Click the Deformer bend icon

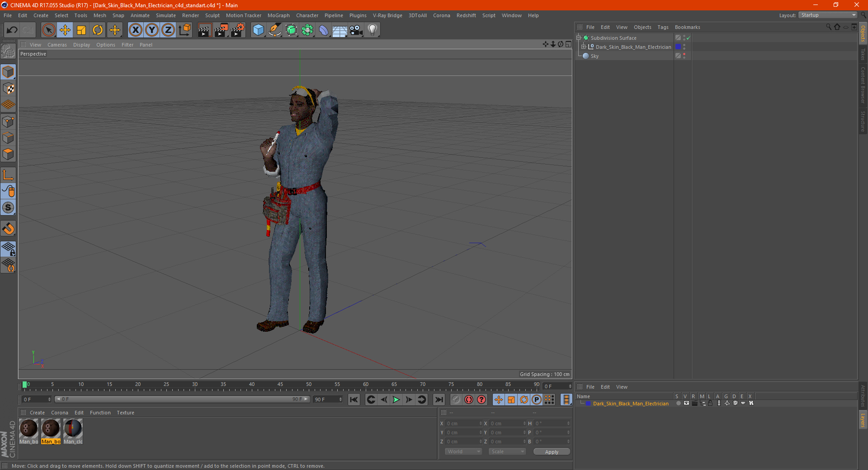tap(324, 30)
